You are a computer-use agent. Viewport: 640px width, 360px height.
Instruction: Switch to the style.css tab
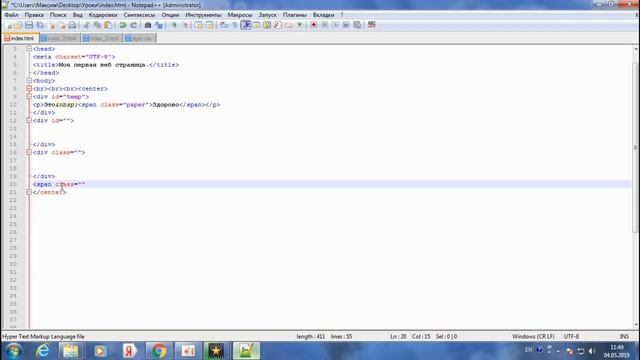pos(140,38)
